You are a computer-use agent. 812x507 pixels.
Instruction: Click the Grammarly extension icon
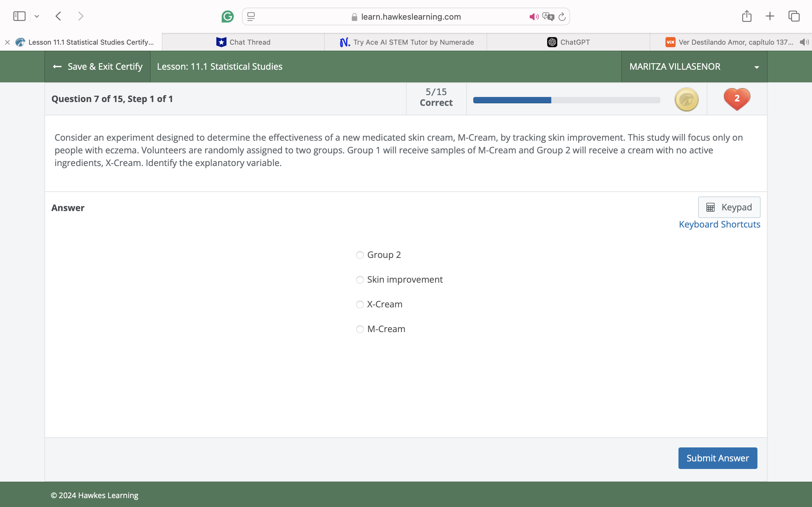click(x=227, y=16)
